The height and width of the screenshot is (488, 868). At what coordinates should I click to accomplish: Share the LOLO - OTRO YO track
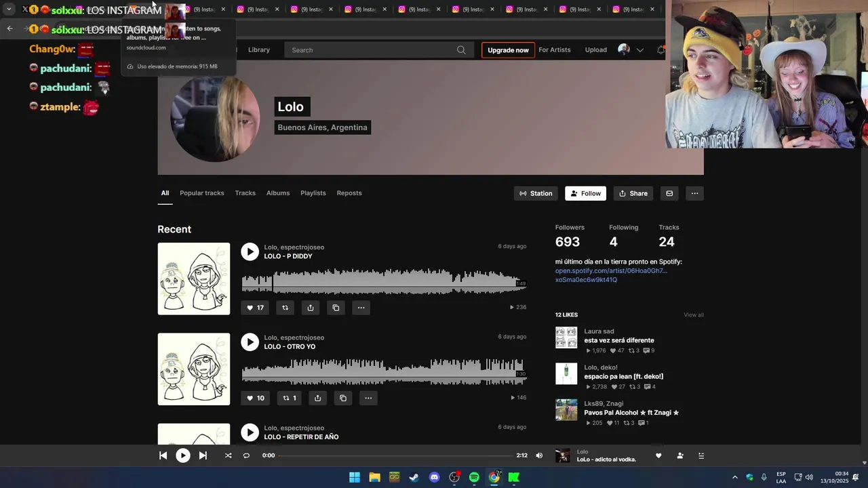point(317,398)
